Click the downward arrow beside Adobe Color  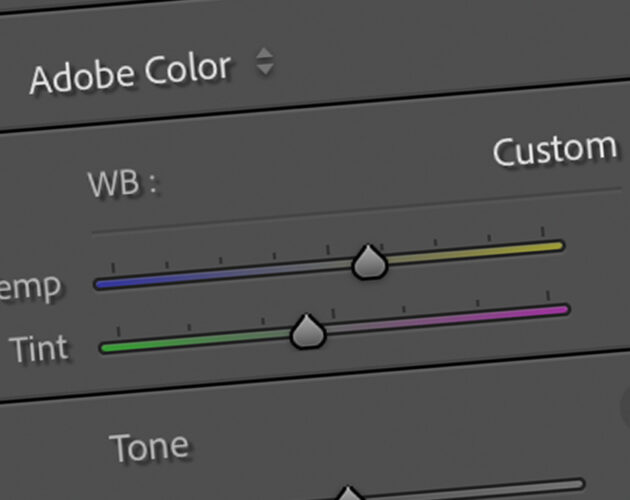coord(265,69)
